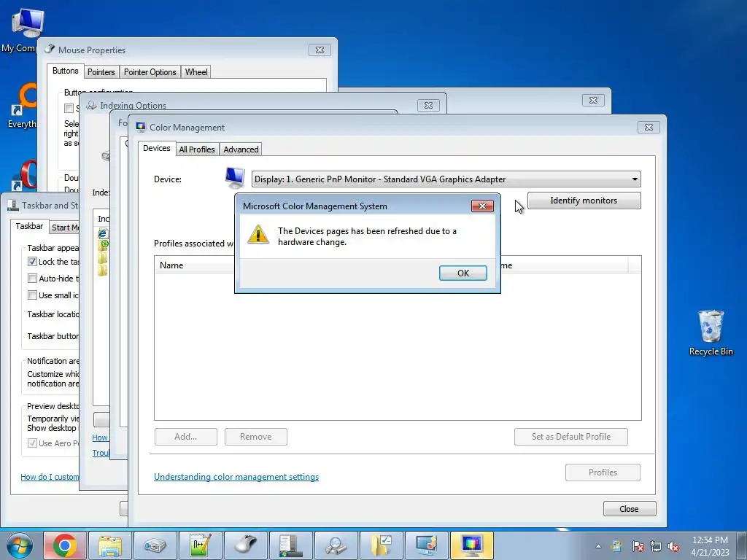The image size is (747, 560).
Task: Click the Indexing Options title bar icon
Action: 91,105
